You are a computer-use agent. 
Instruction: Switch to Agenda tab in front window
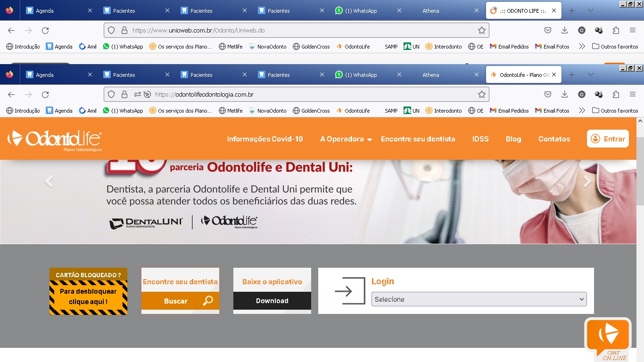(59, 75)
